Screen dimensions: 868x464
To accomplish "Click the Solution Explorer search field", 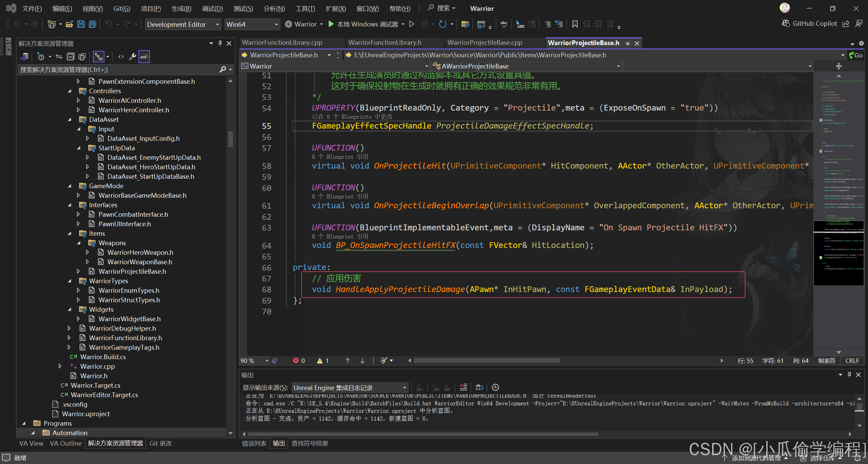I will pos(119,70).
